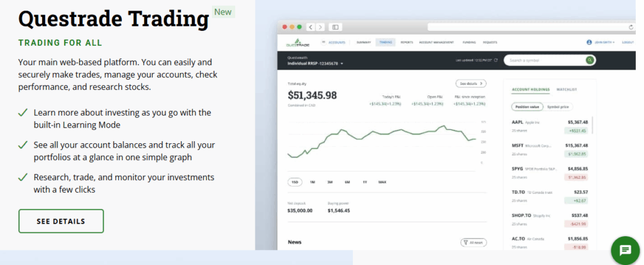Click the macOS yellow minimize dot
Screen dimensions: 644x265
292,27
